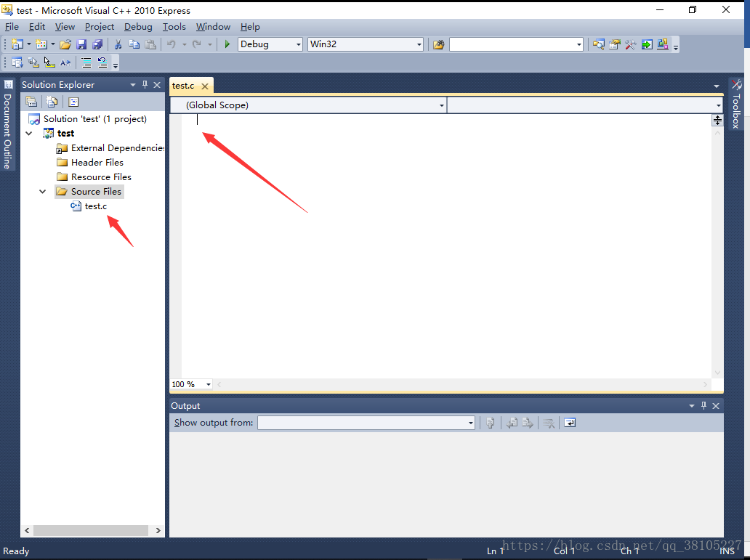Viewport: 750px width, 560px height.
Task: Click Clear All icon in Output toolbar
Action: pos(549,423)
